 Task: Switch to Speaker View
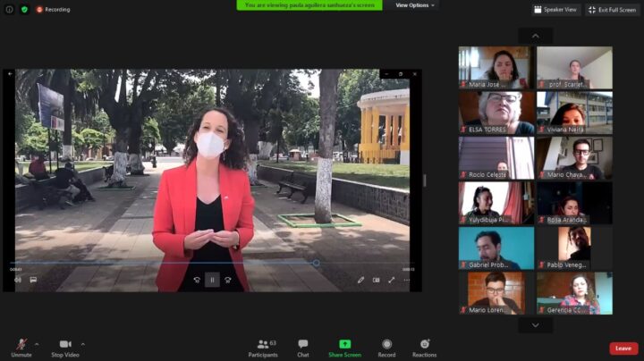point(555,9)
